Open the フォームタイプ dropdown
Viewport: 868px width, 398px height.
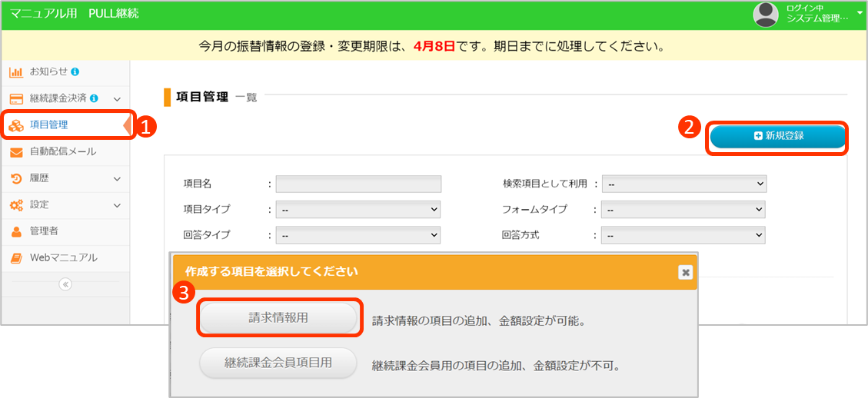point(683,209)
